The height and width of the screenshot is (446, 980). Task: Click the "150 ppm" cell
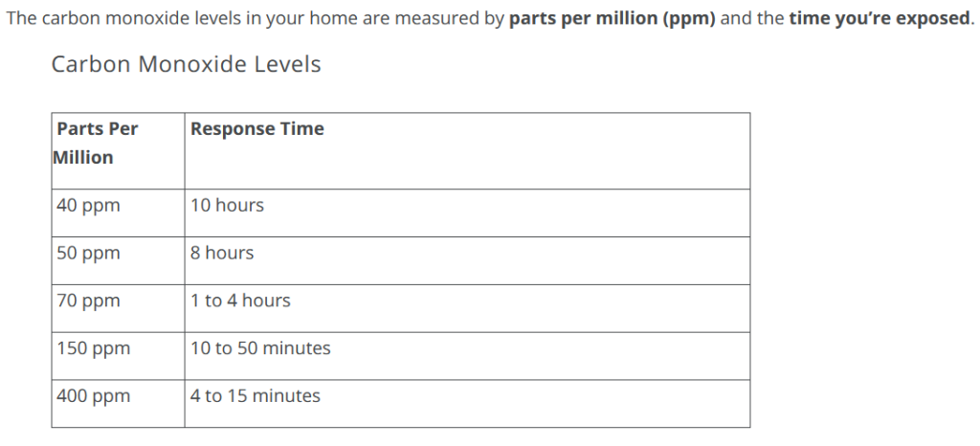[x=93, y=349]
